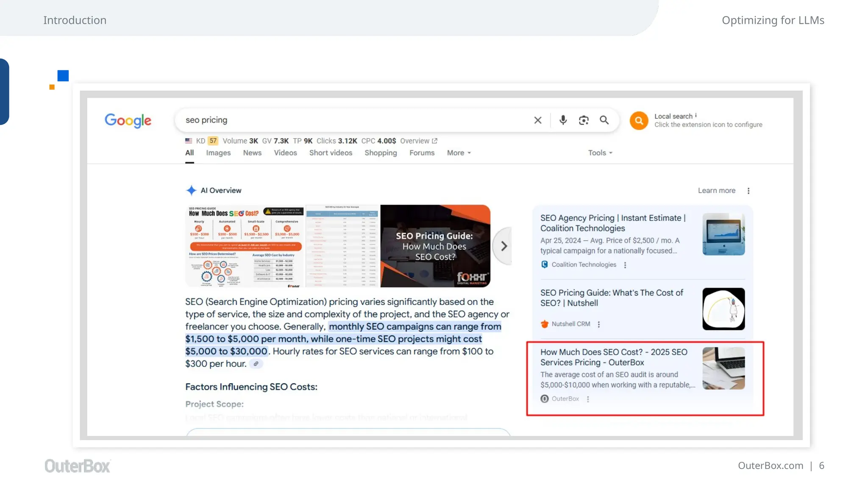This screenshot has width=868, height=488.
Task: Click the US flag icon in the keyword bar
Action: pyautogui.click(x=189, y=141)
